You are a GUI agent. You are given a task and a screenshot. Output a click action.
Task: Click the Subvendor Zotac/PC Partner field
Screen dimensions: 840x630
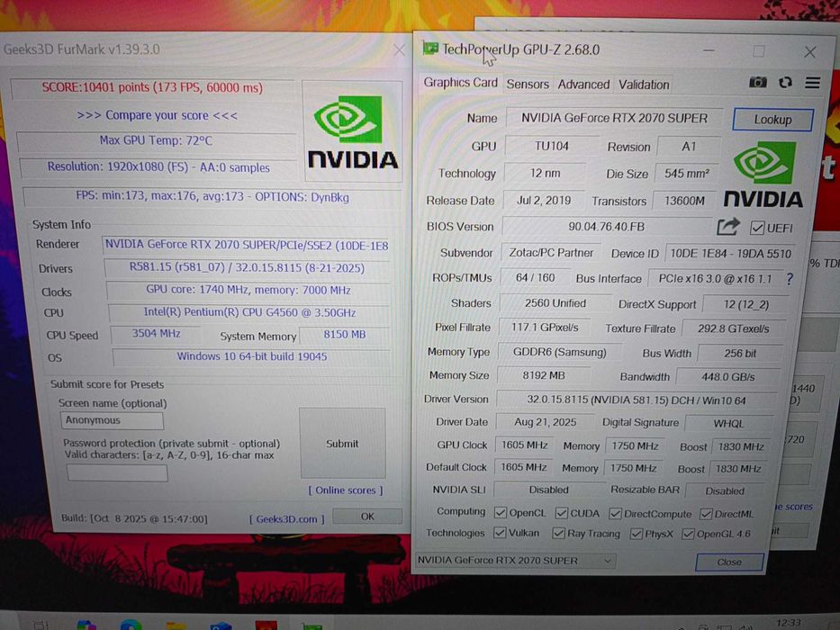pos(551,252)
